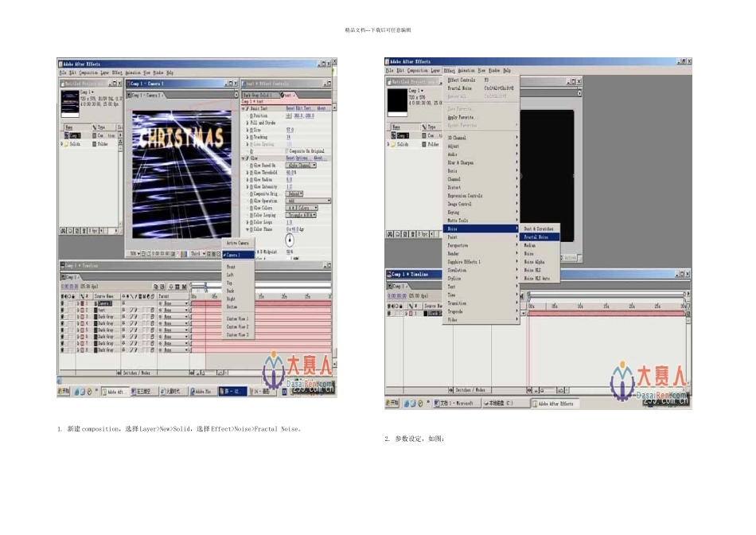
Task: Click the Switches / Modes button in left timeline
Action: [x=136, y=372]
